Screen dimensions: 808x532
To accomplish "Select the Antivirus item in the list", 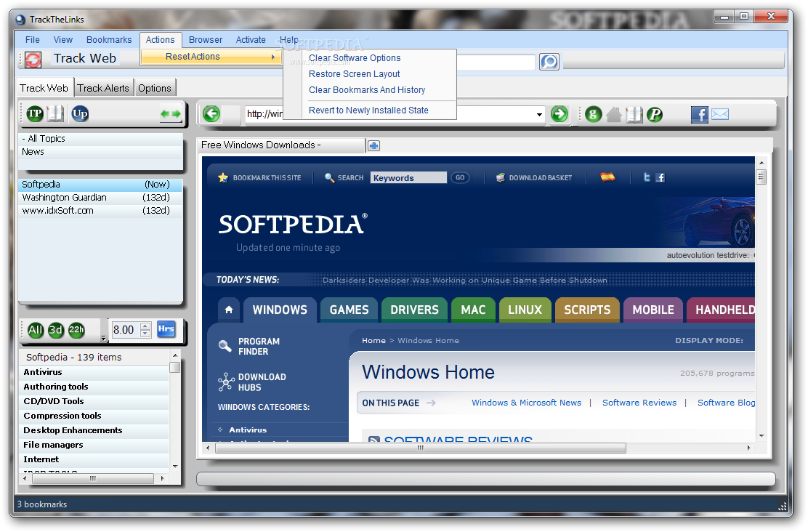I will [x=94, y=372].
